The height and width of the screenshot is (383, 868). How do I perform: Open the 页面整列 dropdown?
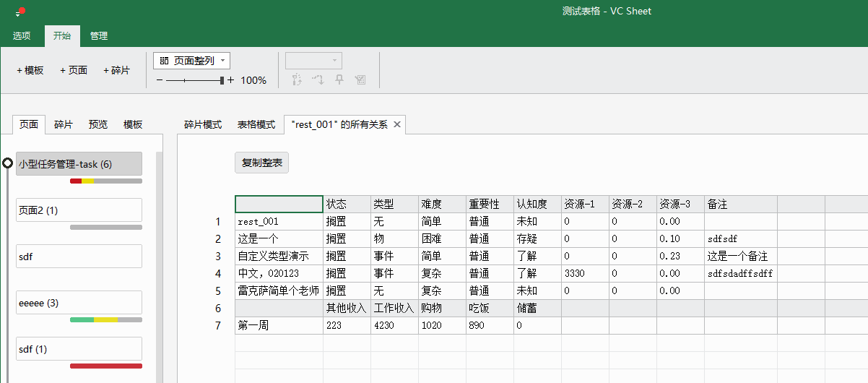click(x=191, y=61)
